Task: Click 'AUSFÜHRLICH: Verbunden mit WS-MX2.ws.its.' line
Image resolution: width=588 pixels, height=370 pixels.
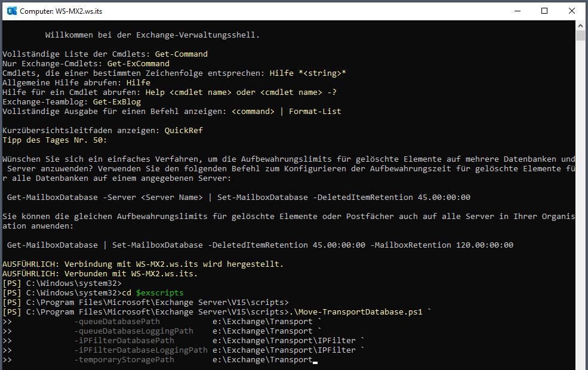Action: 100,274
